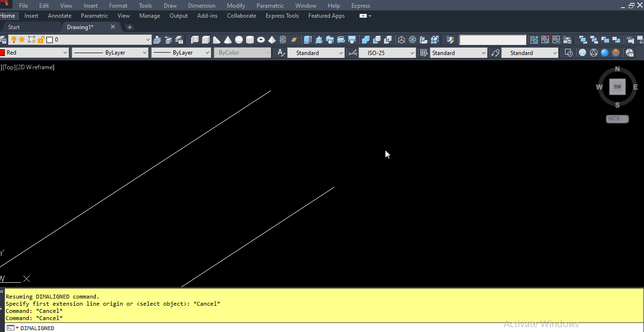Open the Dimension menu
This screenshot has width=644, height=332.
202,6
